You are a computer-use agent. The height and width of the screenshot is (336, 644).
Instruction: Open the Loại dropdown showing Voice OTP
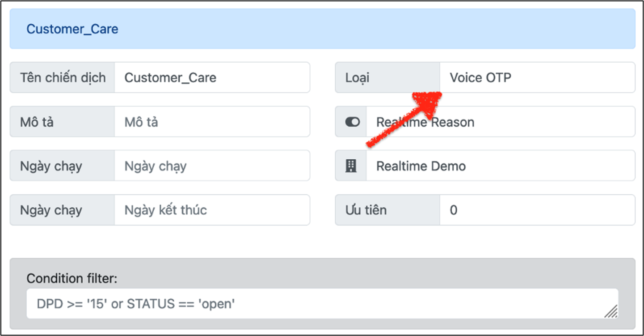point(536,77)
